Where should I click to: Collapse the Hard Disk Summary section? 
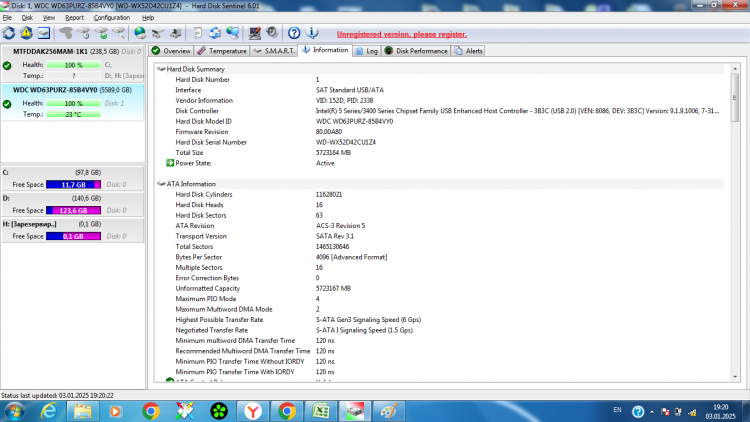click(x=161, y=69)
